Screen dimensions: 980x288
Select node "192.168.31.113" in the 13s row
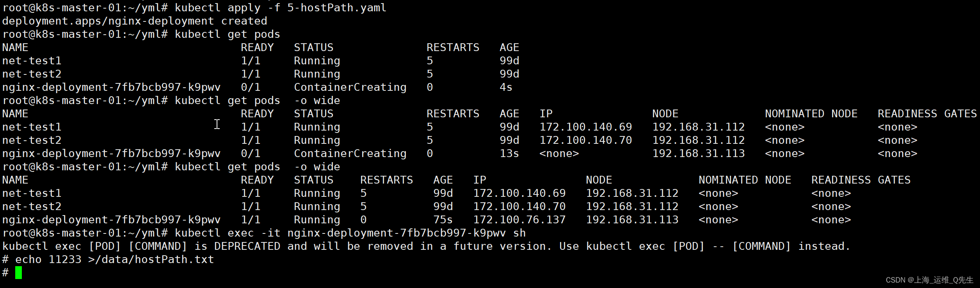(699, 154)
